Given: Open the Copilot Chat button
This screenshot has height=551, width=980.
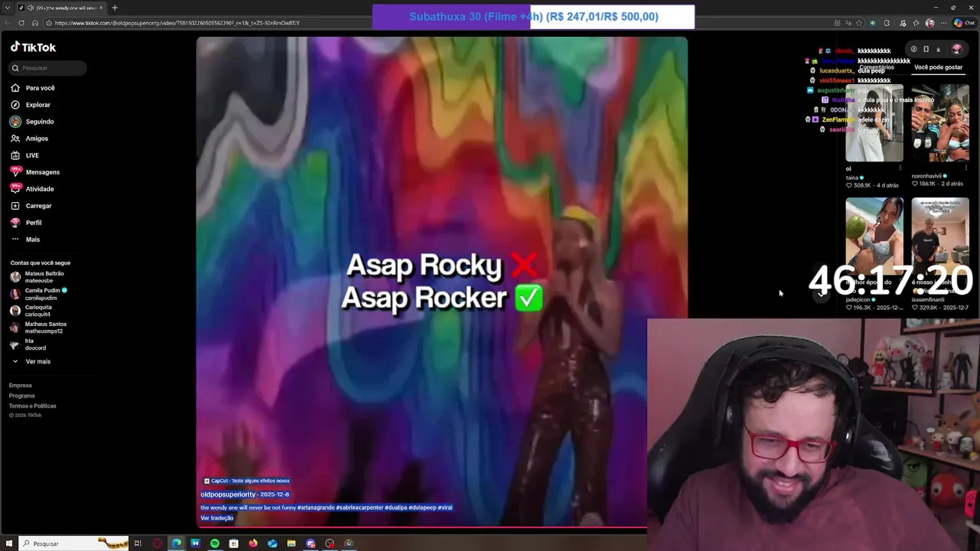Looking at the screenshot, I should tap(964, 23).
